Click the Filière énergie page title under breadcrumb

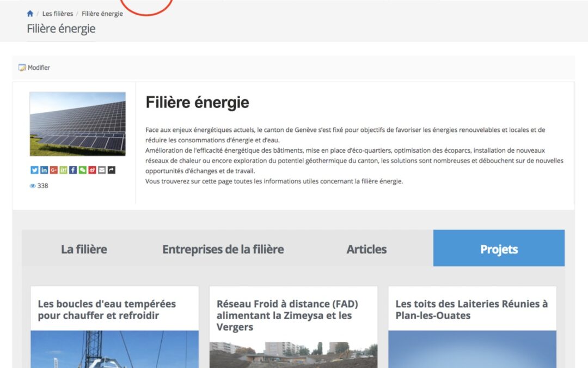(61, 29)
